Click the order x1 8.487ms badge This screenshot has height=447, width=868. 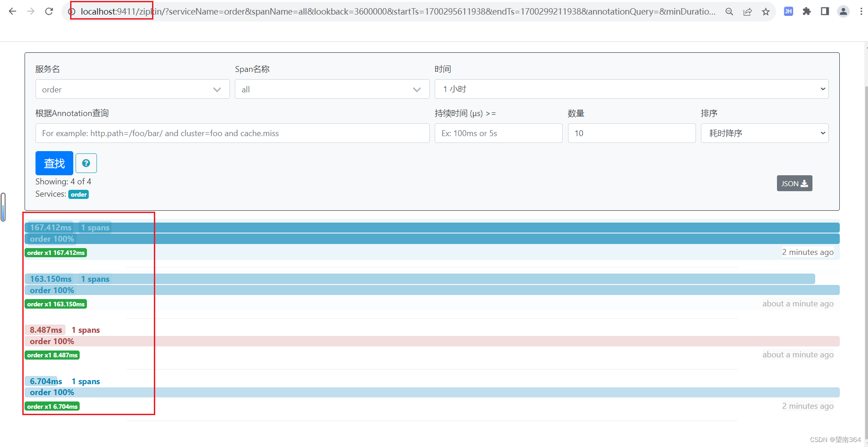click(52, 355)
